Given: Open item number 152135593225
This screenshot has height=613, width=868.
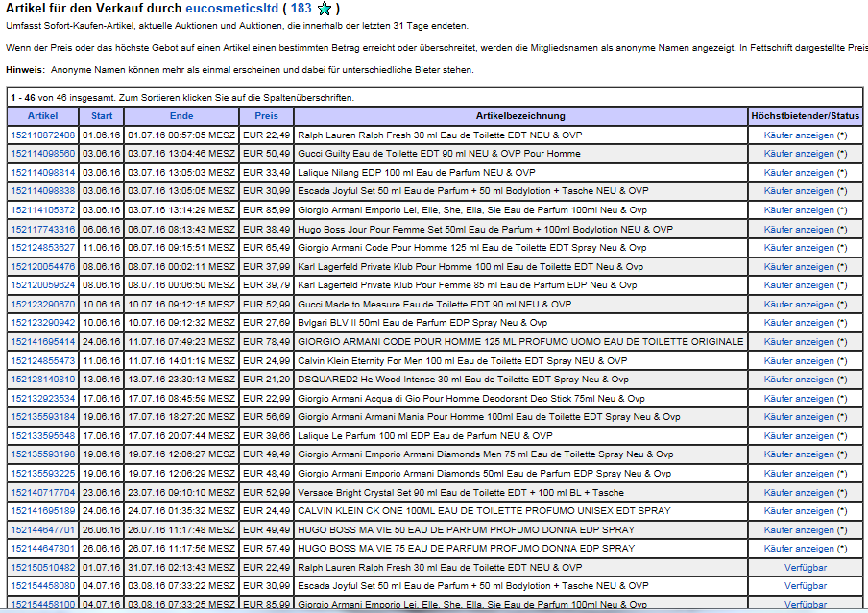Looking at the screenshot, I should [43, 474].
